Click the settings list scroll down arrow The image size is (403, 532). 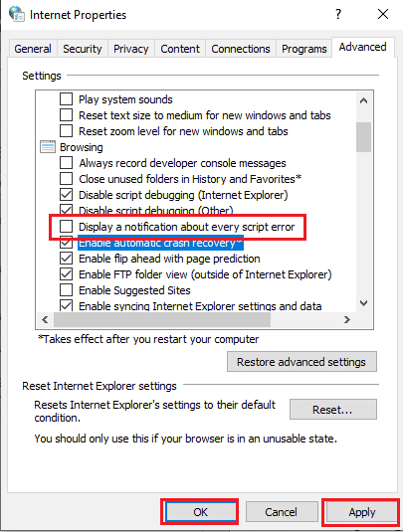[363, 303]
